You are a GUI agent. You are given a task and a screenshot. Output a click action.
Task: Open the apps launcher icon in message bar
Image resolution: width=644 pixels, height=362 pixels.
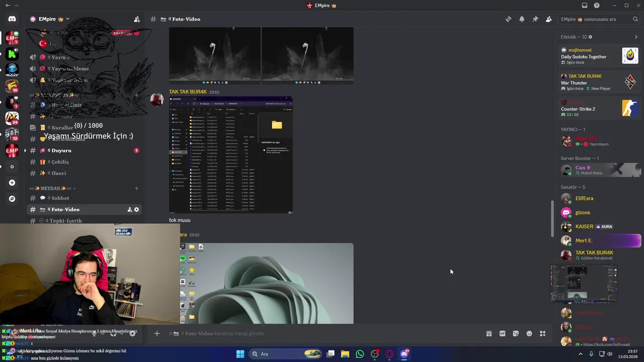click(543, 333)
